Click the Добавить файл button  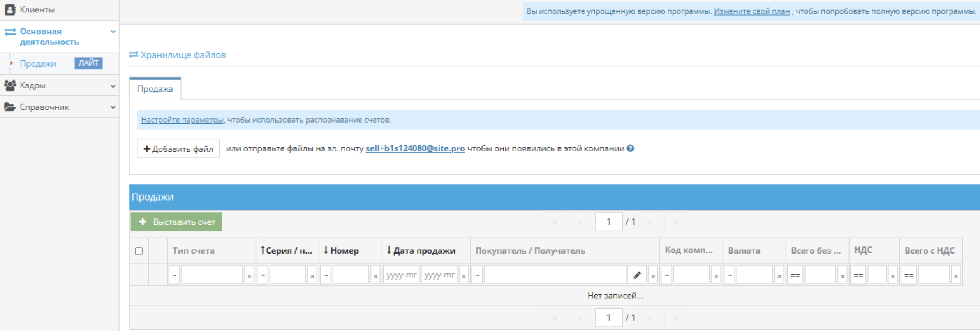pyautogui.click(x=178, y=148)
